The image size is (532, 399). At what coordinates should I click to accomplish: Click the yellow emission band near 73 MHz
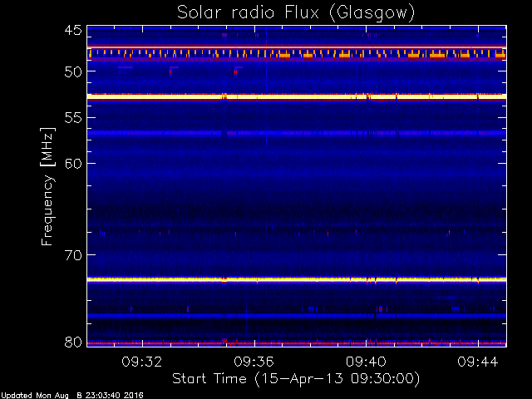(x=297, y=280)
